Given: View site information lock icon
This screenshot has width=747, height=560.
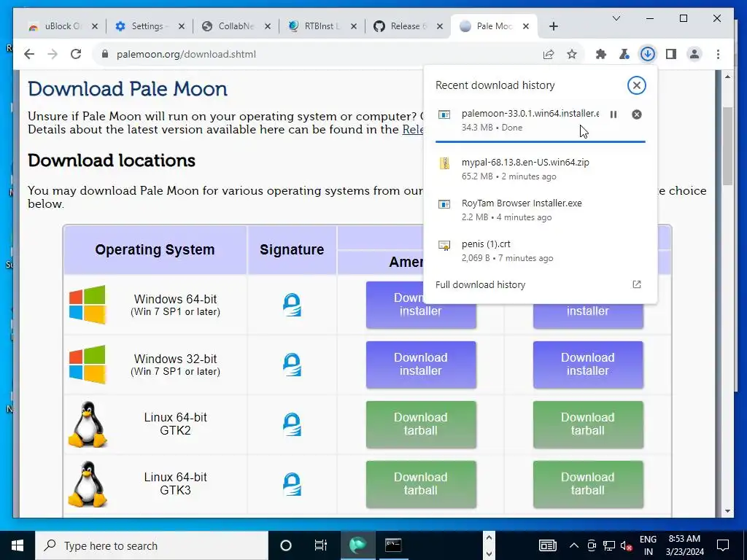Looking at the screenshot, I should [x=105, y=54].
